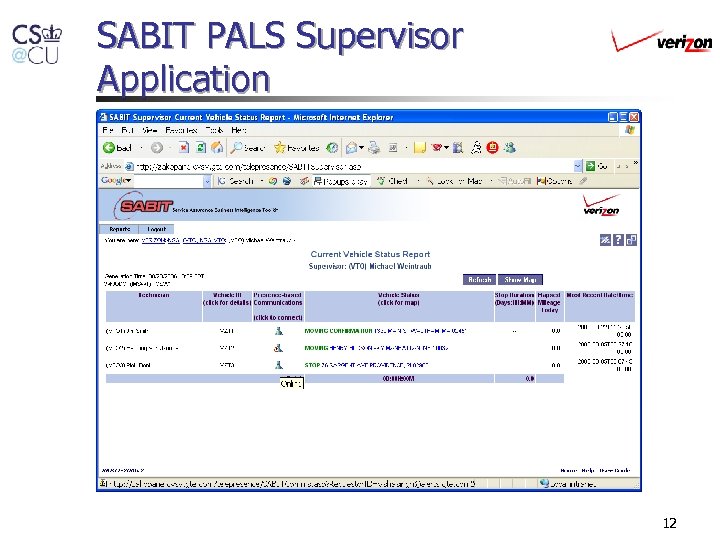
Task: Click the Help link in page footer
Action: (x=588, y=470)
